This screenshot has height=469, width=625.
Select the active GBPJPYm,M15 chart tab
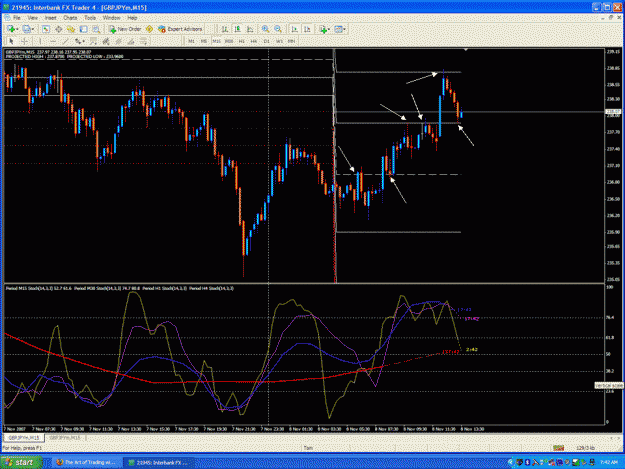[x=24, y=438]
